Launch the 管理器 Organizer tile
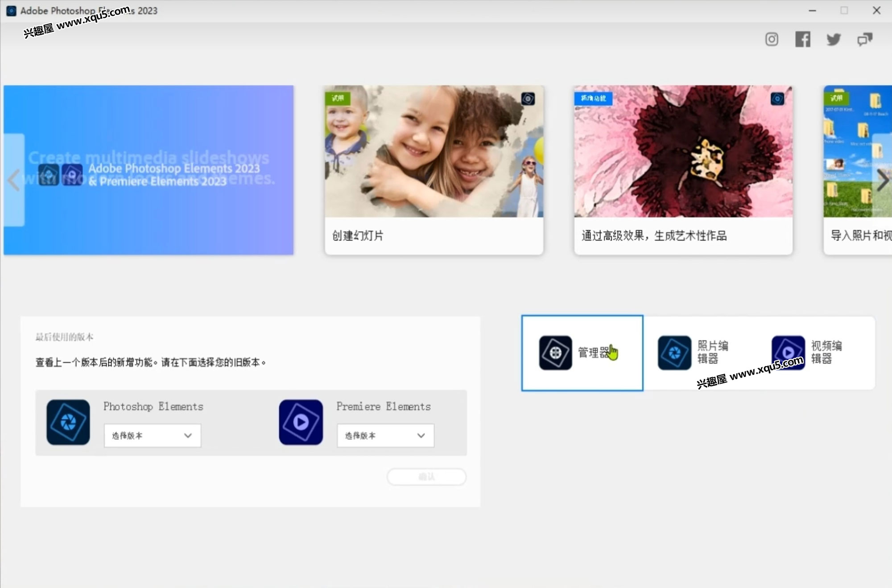 [582, 353]
